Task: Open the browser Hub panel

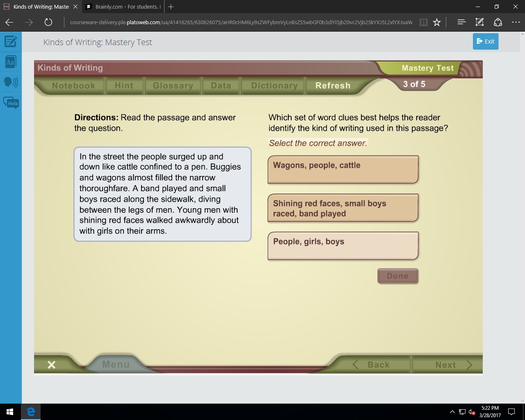Action: [x=461, y=22]
